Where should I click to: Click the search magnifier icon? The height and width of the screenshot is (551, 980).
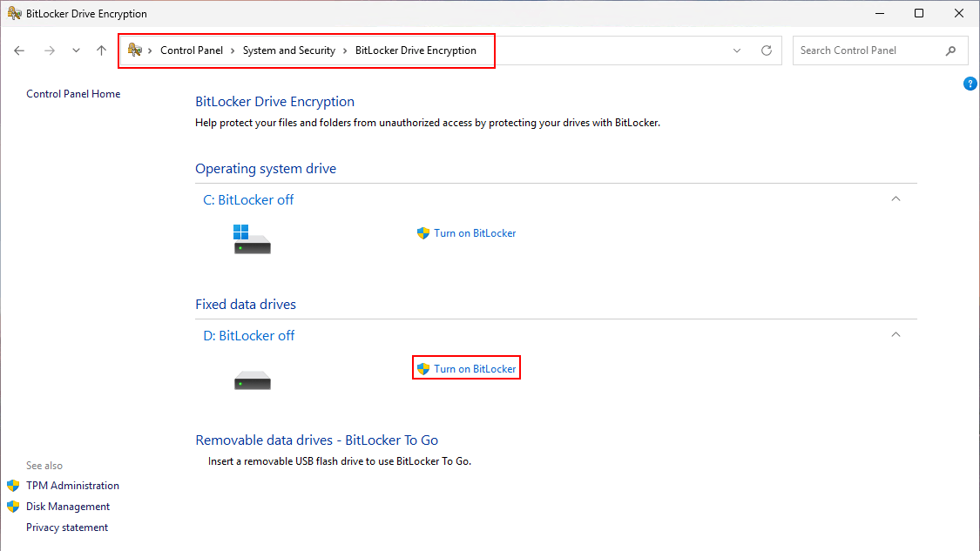[x=950, y=50]
